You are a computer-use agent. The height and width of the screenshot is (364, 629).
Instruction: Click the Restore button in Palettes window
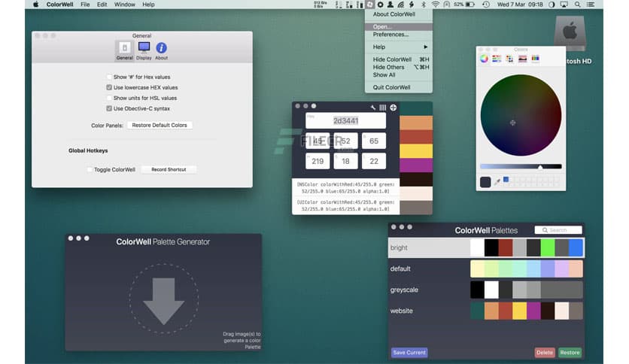(x=570, y=353)
